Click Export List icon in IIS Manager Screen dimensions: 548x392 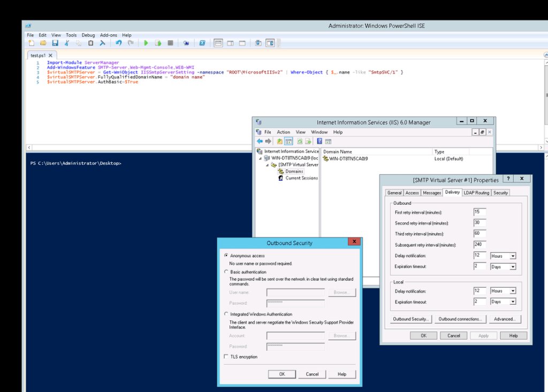click(x=308, y=141)
